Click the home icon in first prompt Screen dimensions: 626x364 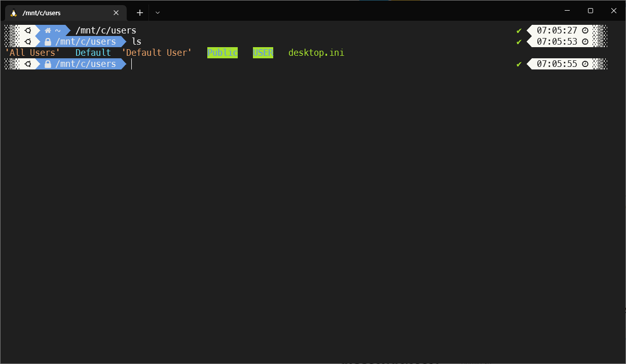point(48,30)
